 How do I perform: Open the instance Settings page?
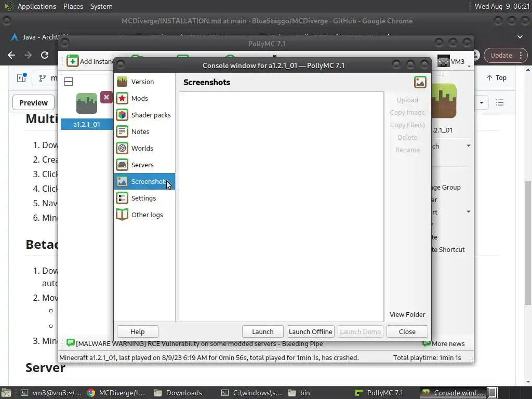click(x=144, y=198)
